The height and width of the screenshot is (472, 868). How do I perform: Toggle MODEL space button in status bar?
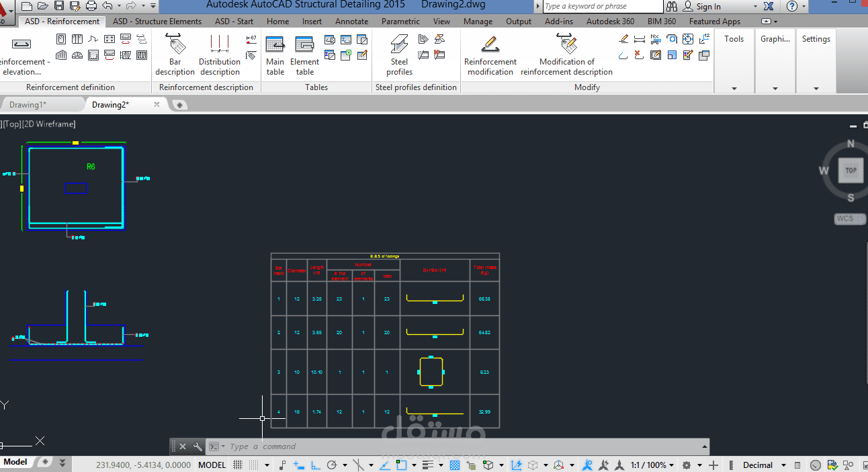click(x=212, y=465)
